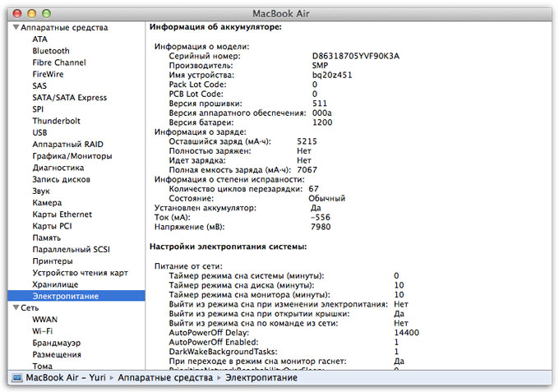Select the highlighted Электропитание item
The height and width of the screenshot is (392, 559).
[x=76, y=296]
